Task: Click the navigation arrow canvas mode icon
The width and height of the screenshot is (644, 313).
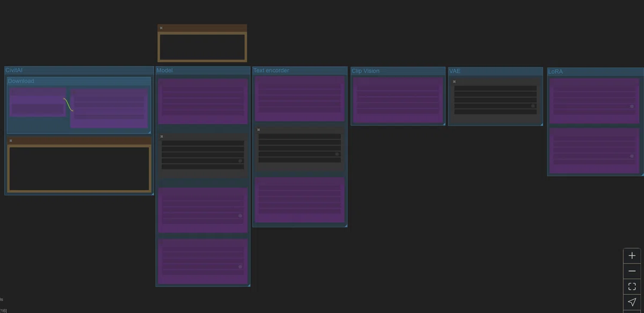Action: coord(632,302)
